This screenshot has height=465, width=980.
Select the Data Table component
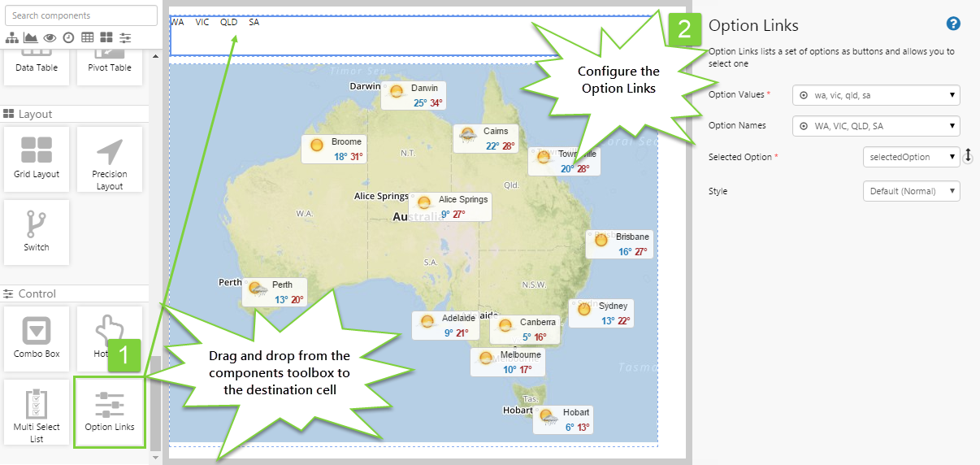37,67
